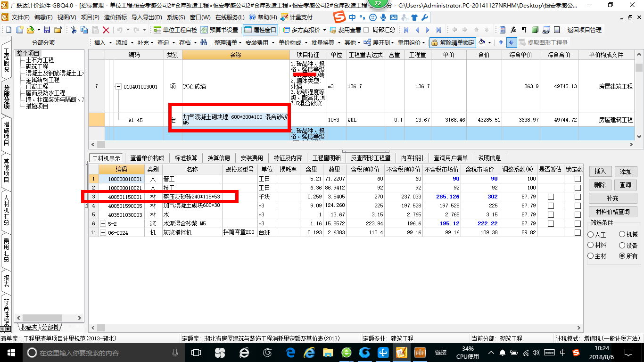This screenshot has height=362, width=644.
Task: Click the save (floppy disk) icon
Action: 48,30
